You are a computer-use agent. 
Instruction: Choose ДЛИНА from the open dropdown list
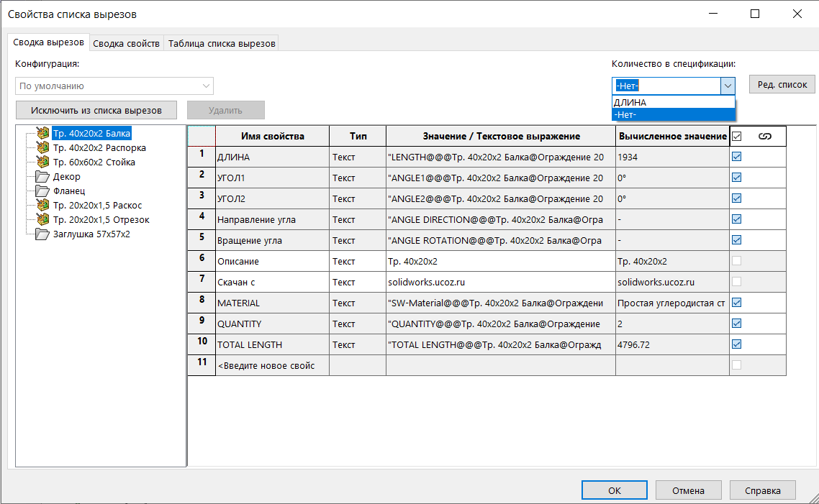tap(673, 102)
